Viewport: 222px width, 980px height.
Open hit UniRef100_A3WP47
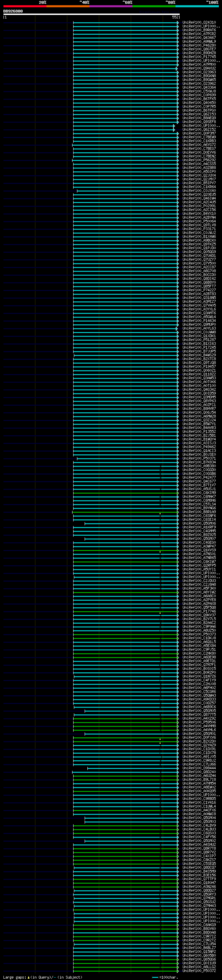pos(199,546)
